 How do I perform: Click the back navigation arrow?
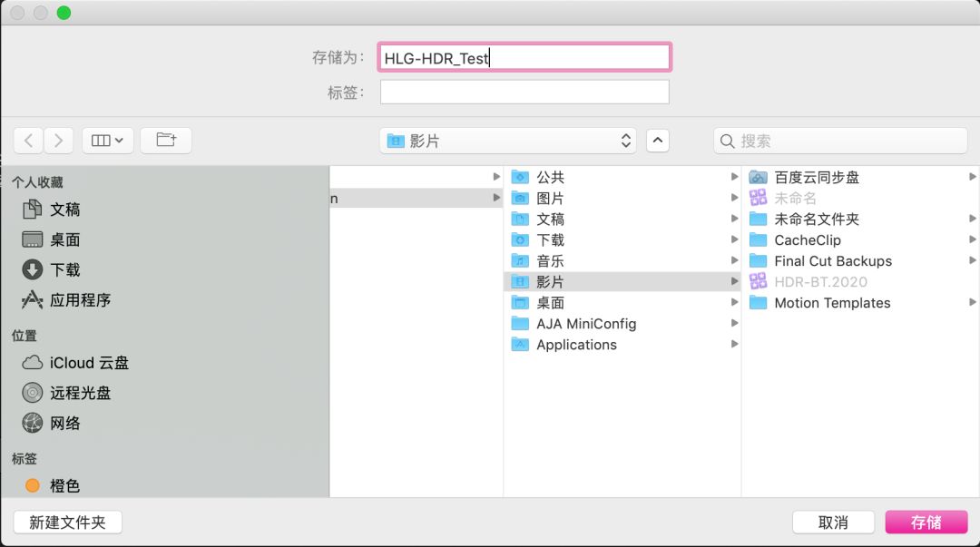(x=29, y=141)
